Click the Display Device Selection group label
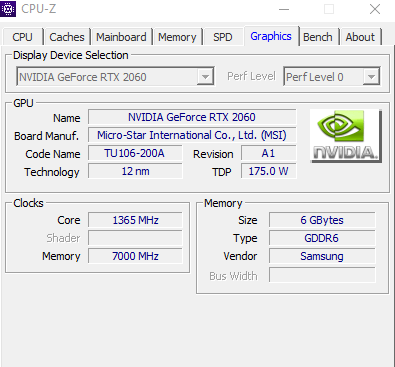 pos(71,55)
